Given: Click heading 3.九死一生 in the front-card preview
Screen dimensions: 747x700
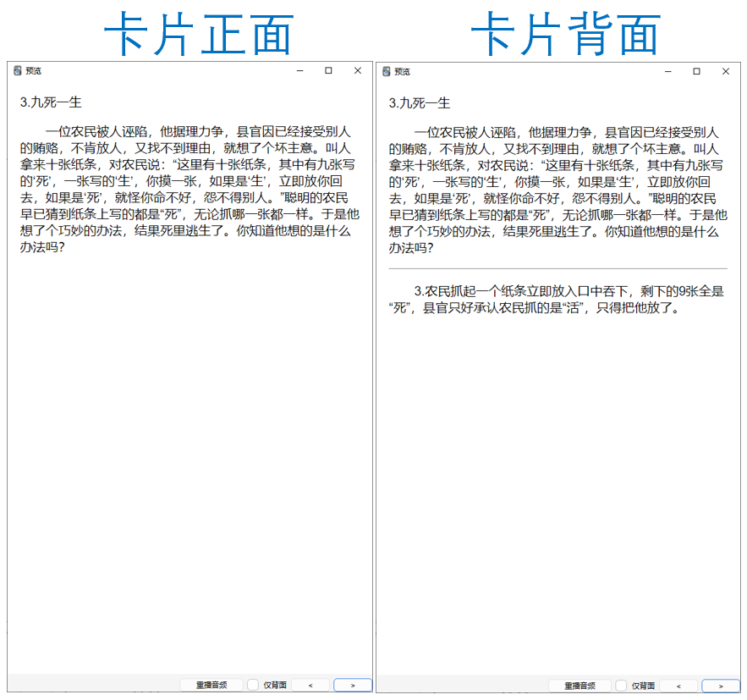Looking at the screenshot, I should click(x=51, y=102).
